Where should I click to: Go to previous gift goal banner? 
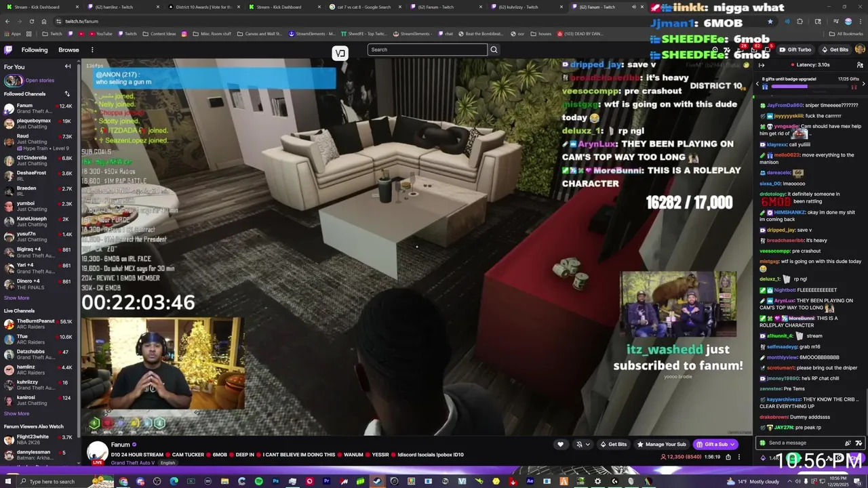pos(757,83)
